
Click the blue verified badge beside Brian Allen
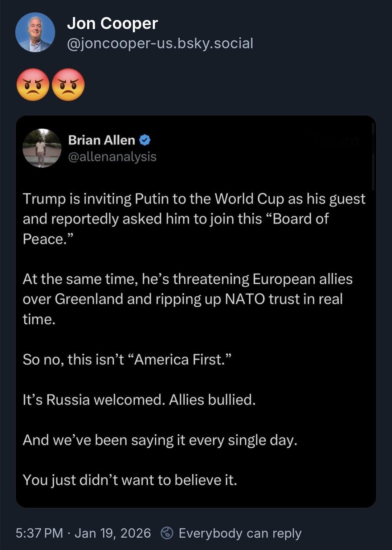144,140
